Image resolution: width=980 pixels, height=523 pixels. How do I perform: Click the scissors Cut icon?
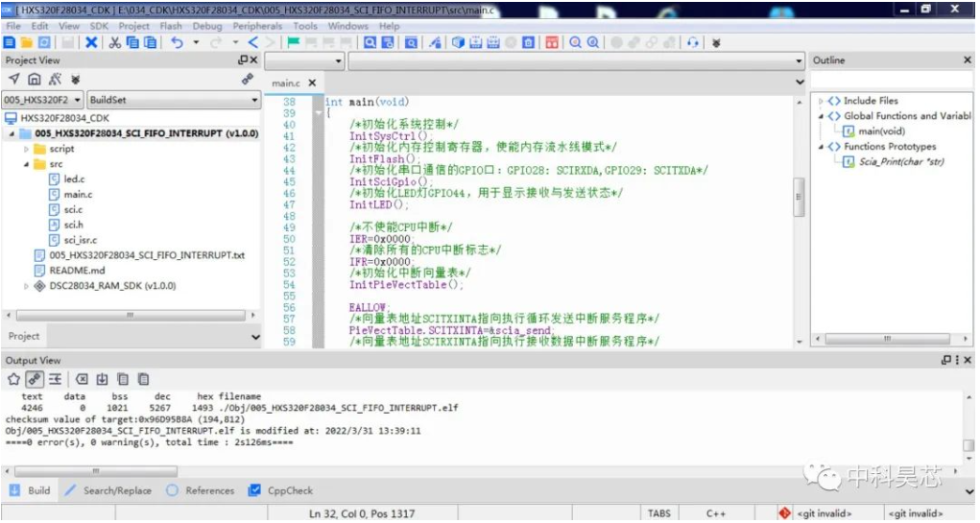(x=115, y=42)
